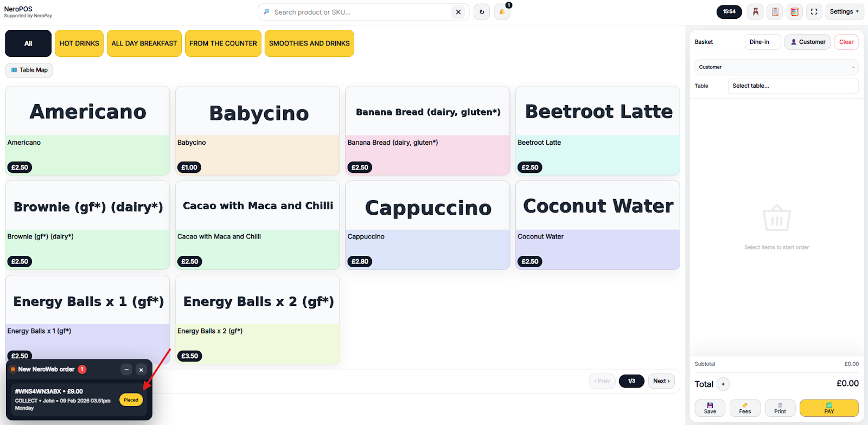Minimize the New NeroWeb order popup

(126, 370)
